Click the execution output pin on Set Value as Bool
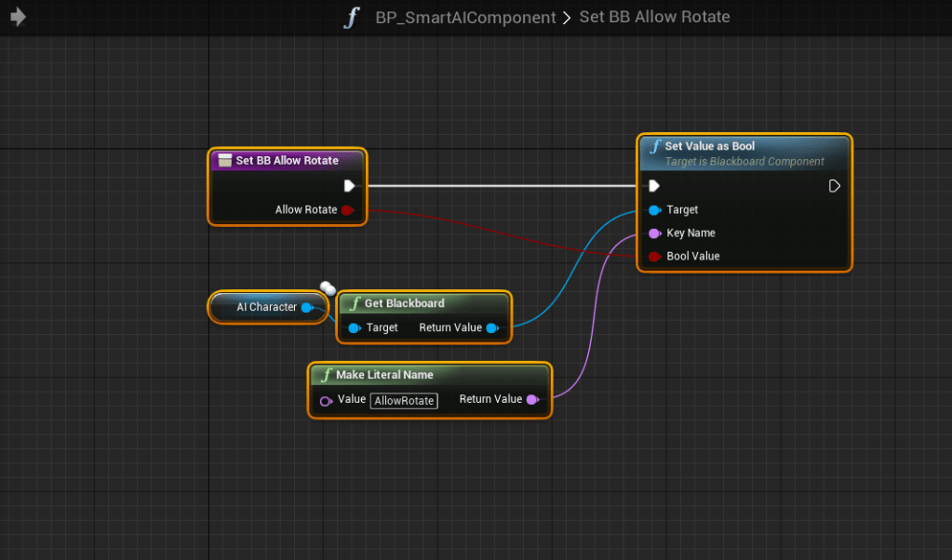 tap(834, 186)
